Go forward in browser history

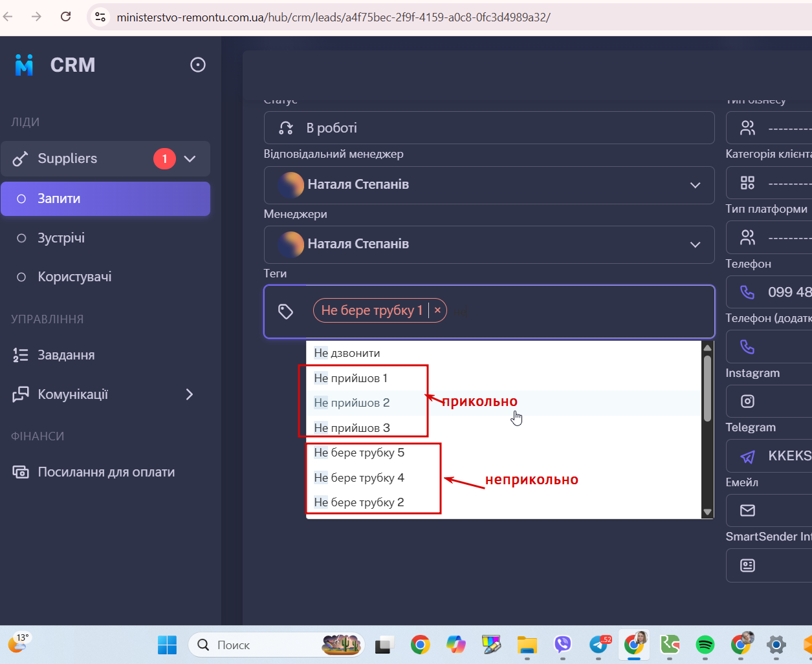pos(36,17)
